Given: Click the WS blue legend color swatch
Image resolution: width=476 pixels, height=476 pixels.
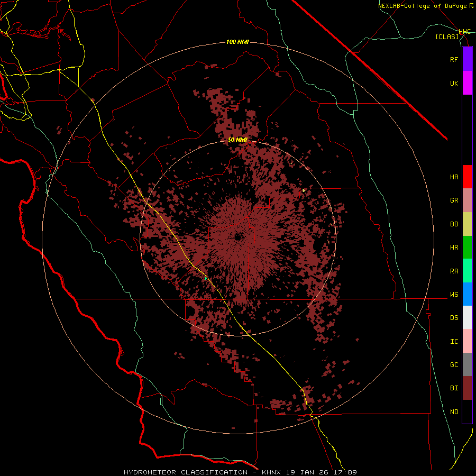Looking at the screenshot, I should (x=467, y=294).
